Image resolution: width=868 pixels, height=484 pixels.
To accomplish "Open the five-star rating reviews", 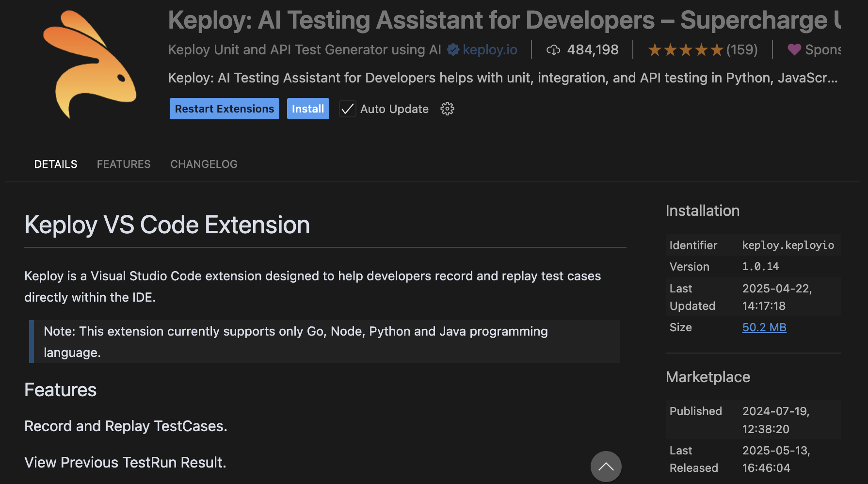I will [x=686, y=49].
